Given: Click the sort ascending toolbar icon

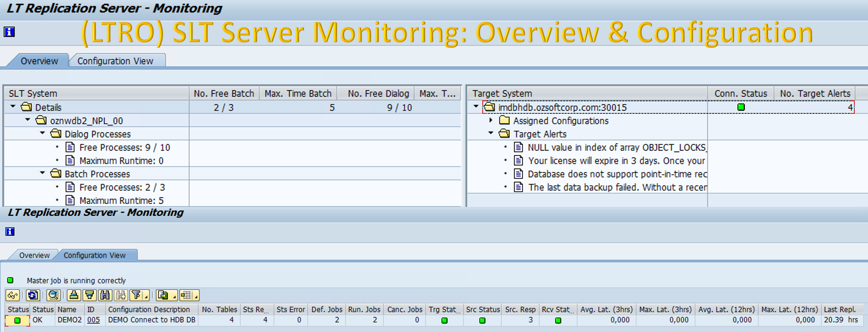Looking at the screenshot, I should (x=74, y=295).
